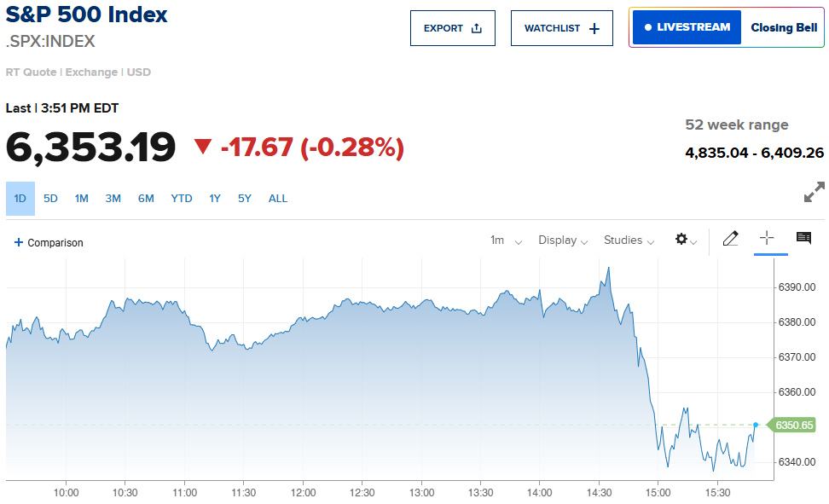Select the 1Y time range
Image resolution: width=829 pixels, height=504 pixels.
pos(215,199)
